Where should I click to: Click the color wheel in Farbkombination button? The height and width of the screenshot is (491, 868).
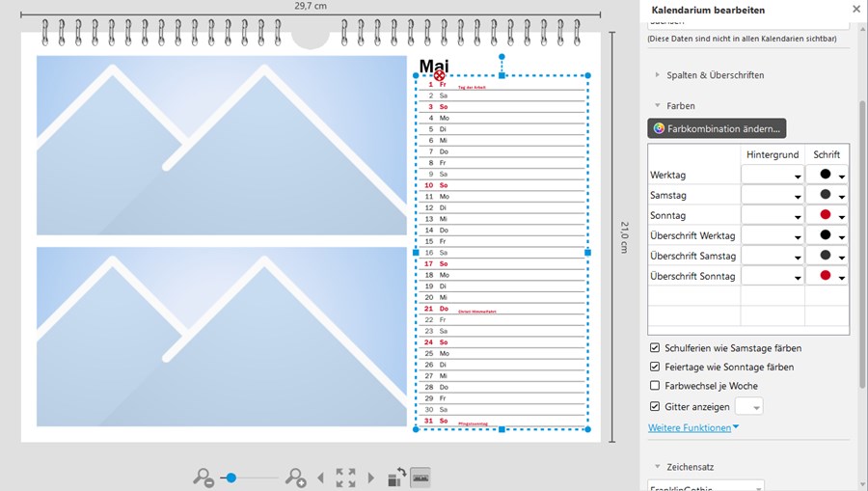(659, 128)
